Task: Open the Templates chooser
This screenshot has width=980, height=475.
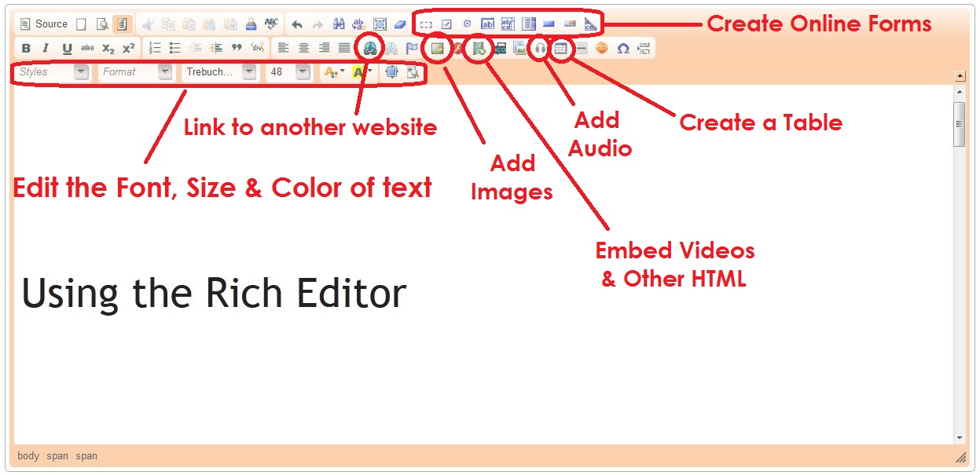Action: point(122,24)
